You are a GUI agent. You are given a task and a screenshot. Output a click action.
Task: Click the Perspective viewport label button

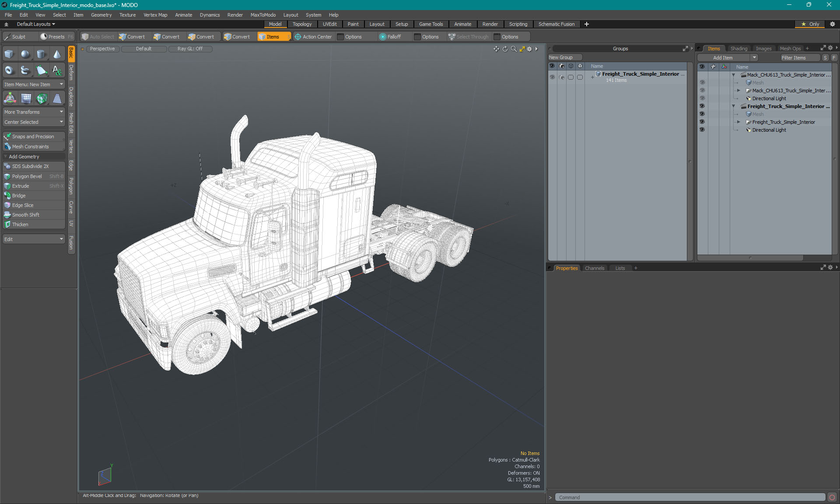(102, 49)
